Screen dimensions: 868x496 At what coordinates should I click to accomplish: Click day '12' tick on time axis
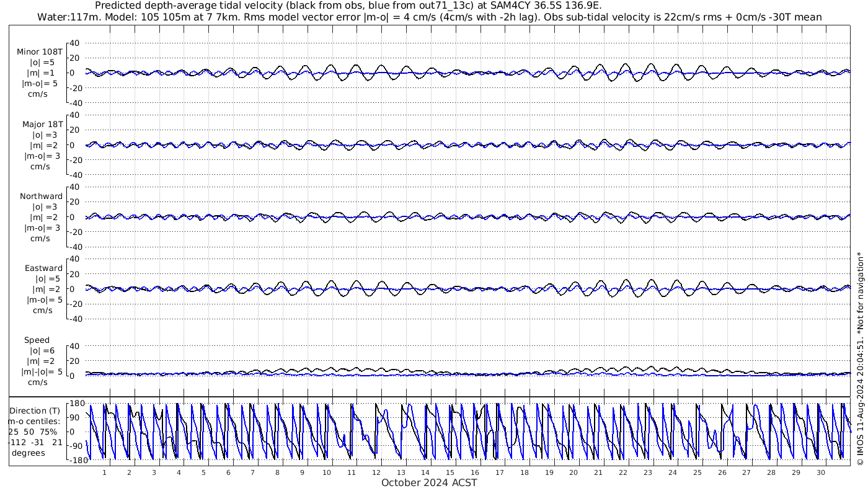point(376,472)
